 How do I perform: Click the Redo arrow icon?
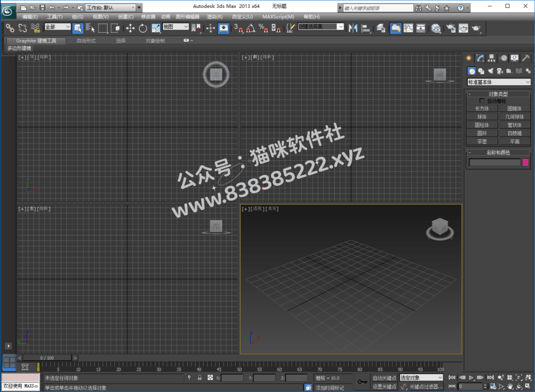point(65,7)
